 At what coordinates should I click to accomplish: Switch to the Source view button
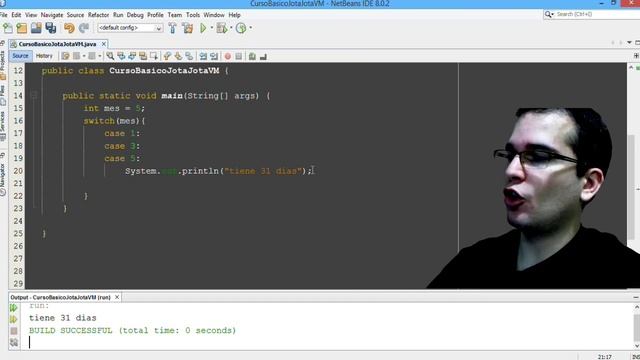coord(20,56)
